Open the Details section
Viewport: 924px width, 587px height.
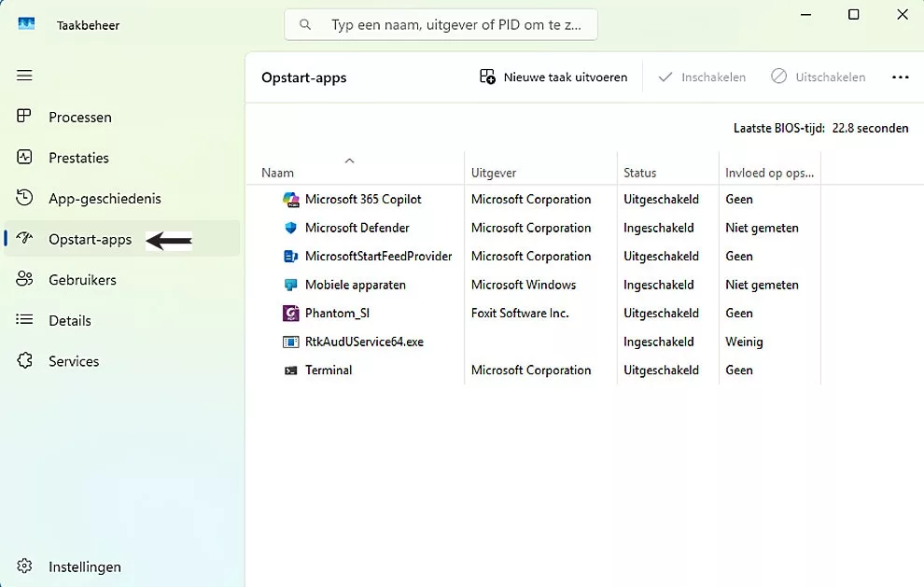122,321
